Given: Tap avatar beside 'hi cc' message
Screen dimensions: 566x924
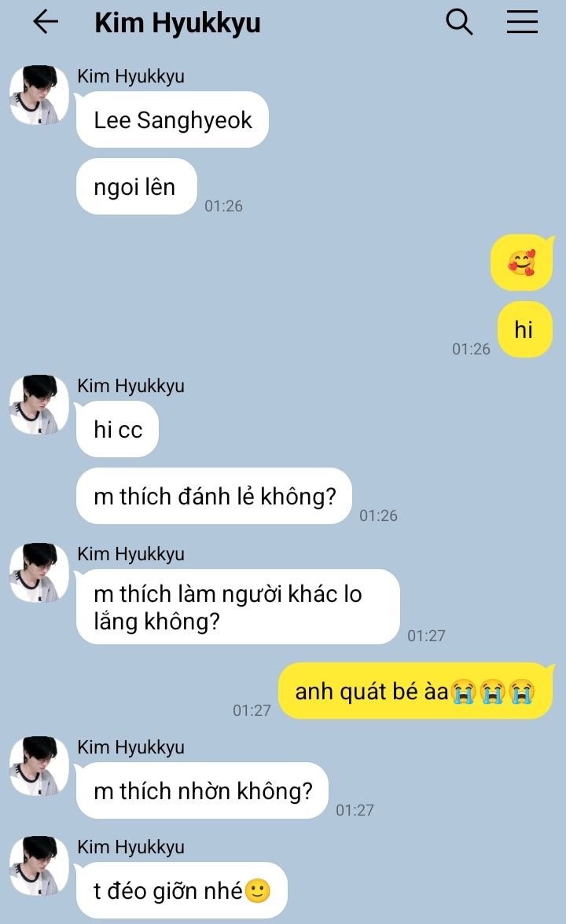Looking at the screenshot, I should (39, 404).
